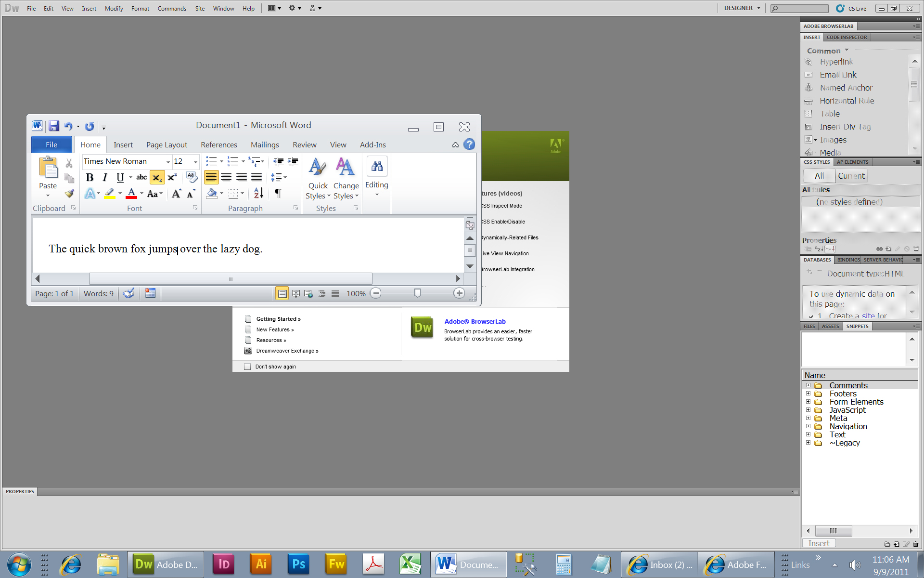Click the Clear Formatting icon
The image size is (924, 578).
click(192, 177)
